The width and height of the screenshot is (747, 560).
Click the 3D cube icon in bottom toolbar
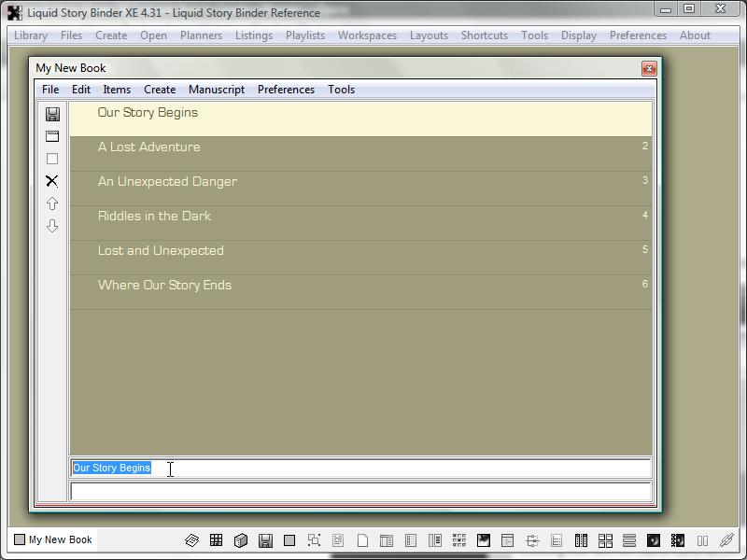click(x=240, y=540)
